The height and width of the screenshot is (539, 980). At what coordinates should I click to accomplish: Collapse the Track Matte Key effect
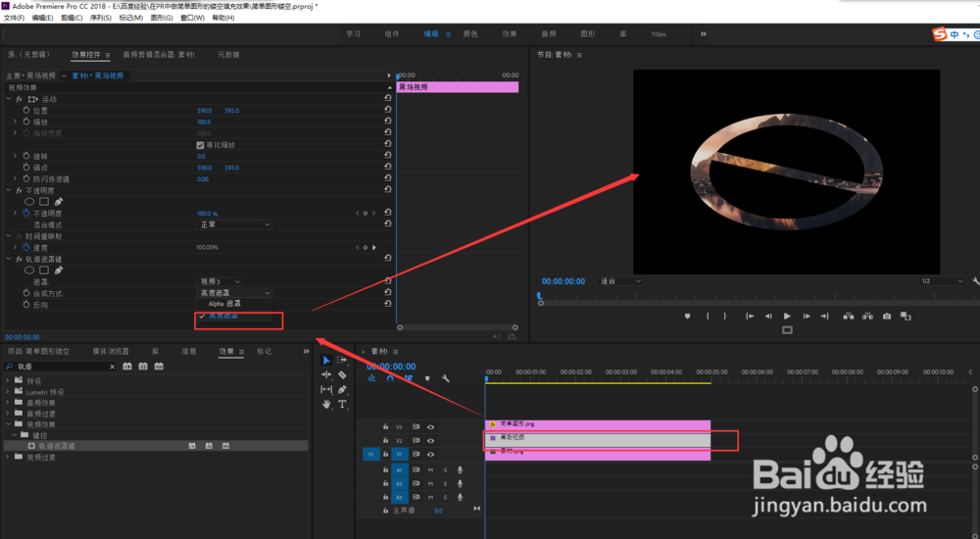[x=8, y=259]
